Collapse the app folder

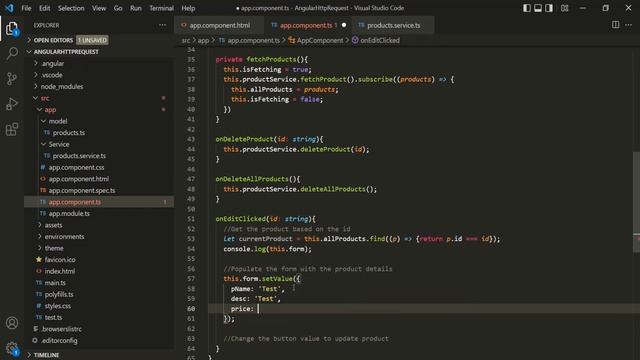[99, 109]
